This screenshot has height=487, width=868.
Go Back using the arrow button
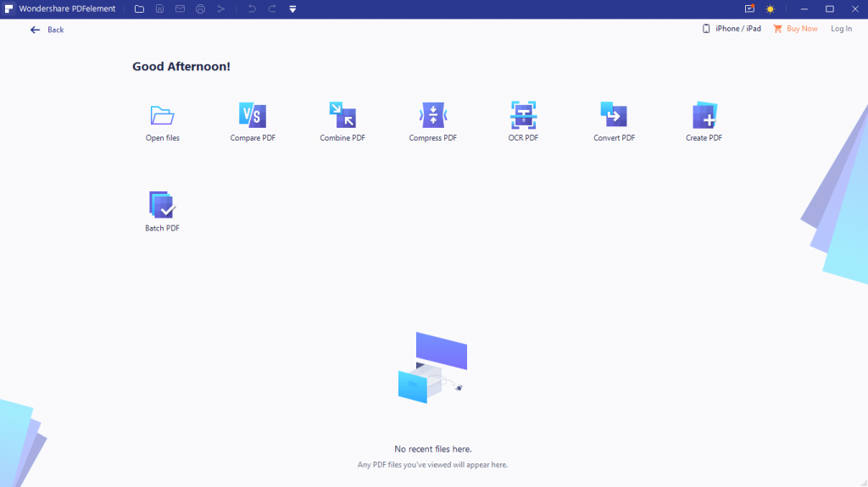pyautogui.click(x=47, y=30)
